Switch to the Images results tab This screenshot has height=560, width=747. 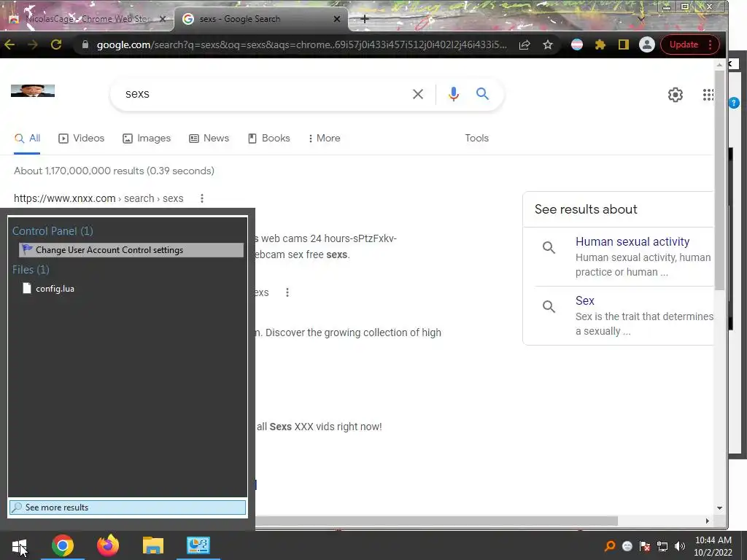[147, 138]
